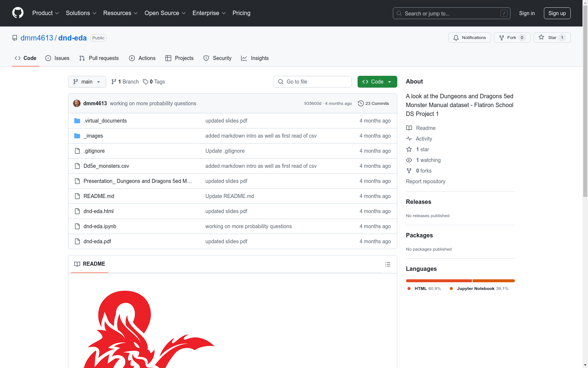This screenshot has width=588, height=368.
Task: Switch to the Projects tab
Action: point(179,58)
